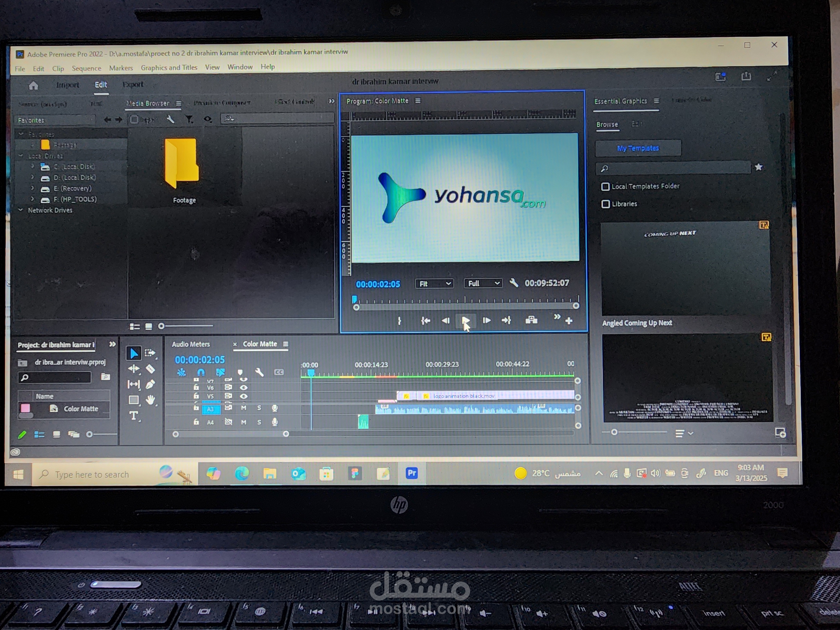Enable the Libraries checkbox
This screenshot has height=630, width=840.
click(x=605, y=204)
